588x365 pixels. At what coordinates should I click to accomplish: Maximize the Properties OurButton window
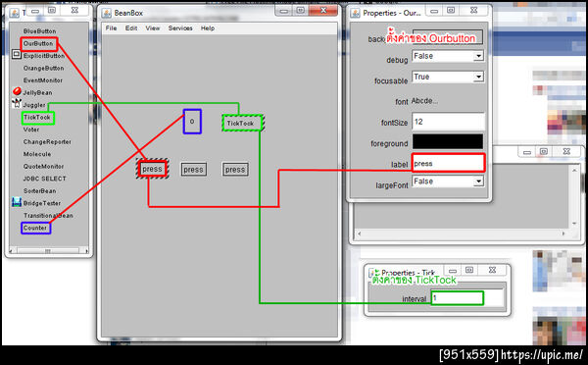451,11
